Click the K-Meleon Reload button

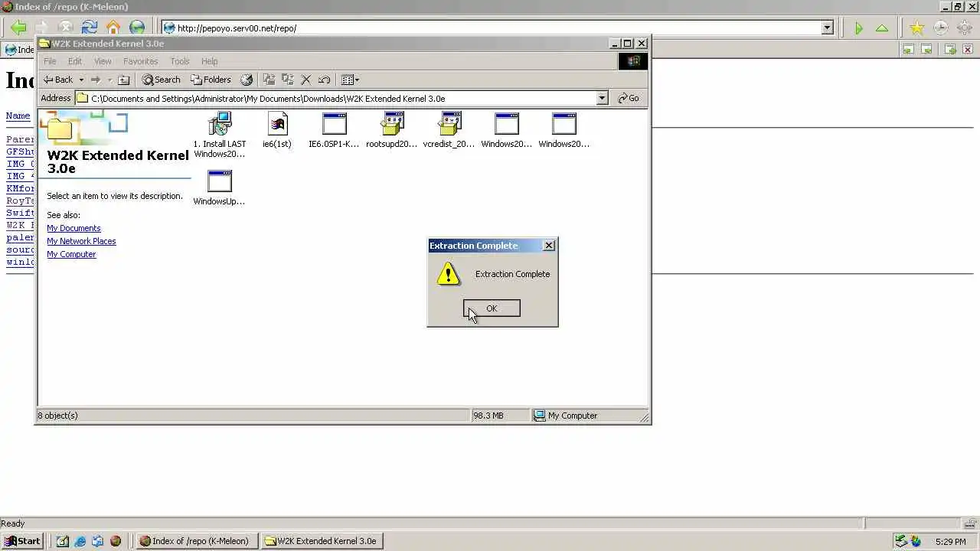click(89, 28)
